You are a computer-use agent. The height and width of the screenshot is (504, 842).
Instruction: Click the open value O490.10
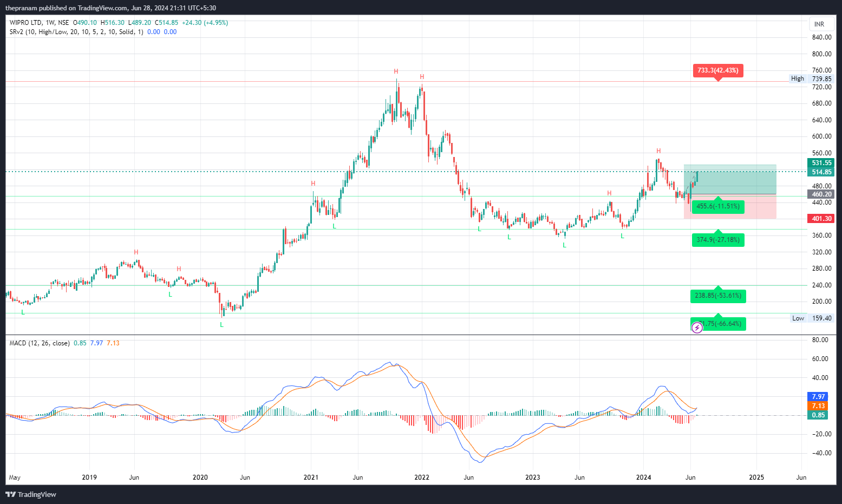85,23
